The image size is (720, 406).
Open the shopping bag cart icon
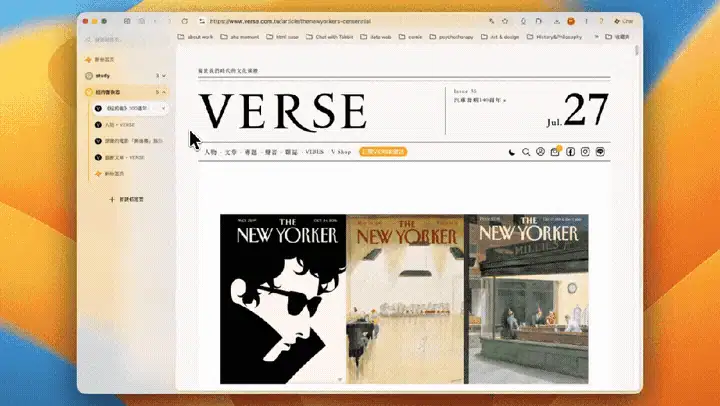coord(555,152)
